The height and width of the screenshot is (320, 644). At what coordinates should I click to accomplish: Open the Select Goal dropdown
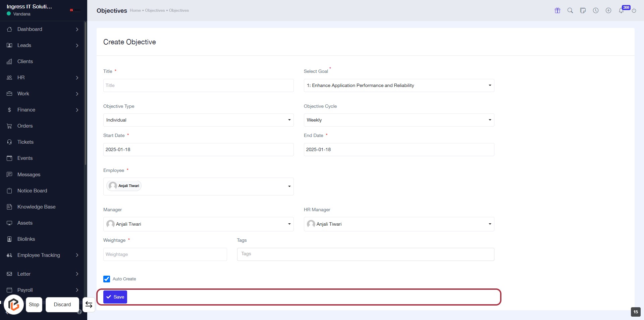tap(398, 86)
